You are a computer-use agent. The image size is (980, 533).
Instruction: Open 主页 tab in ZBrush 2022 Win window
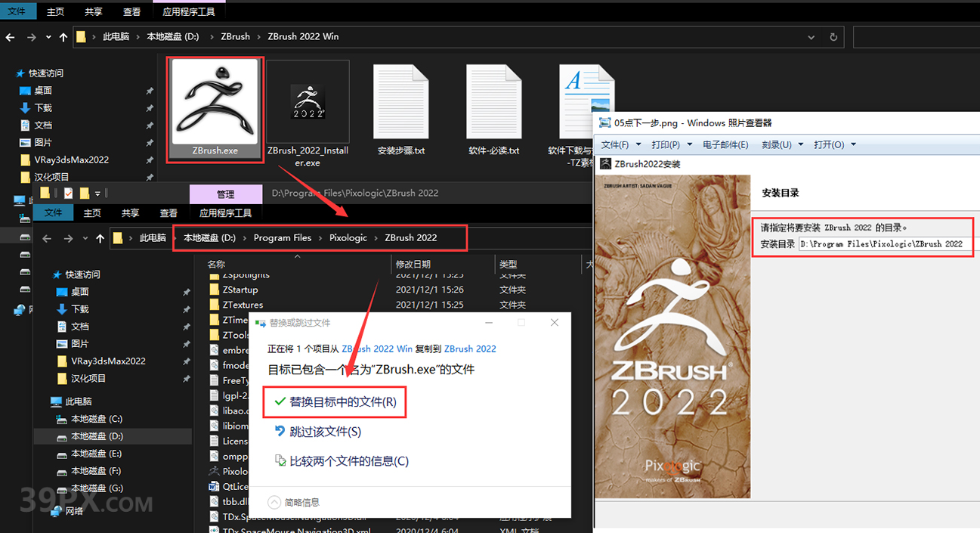pyautogui.click(x=56, y=12)
